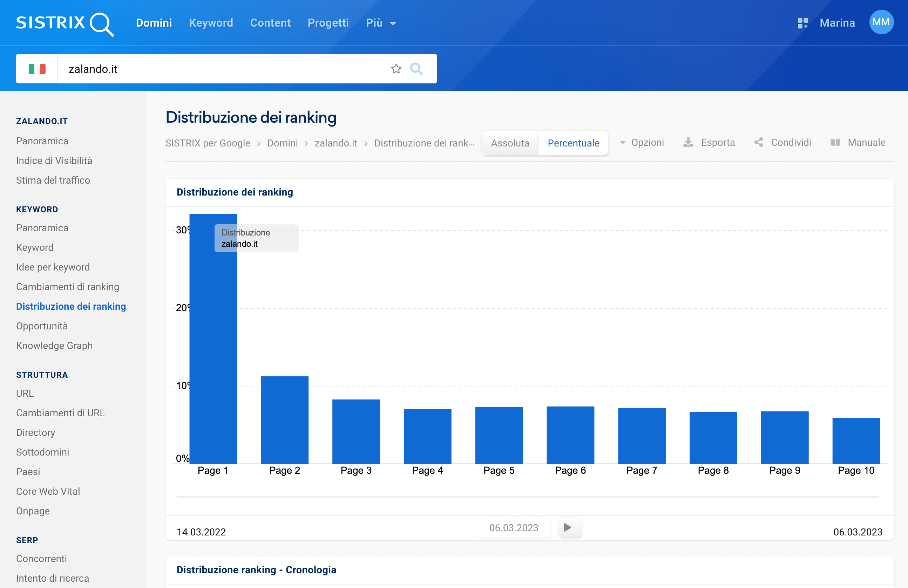Viewport: 908px width, 588px height.
Task: Click the Page 7 bar
Action: 642,436
